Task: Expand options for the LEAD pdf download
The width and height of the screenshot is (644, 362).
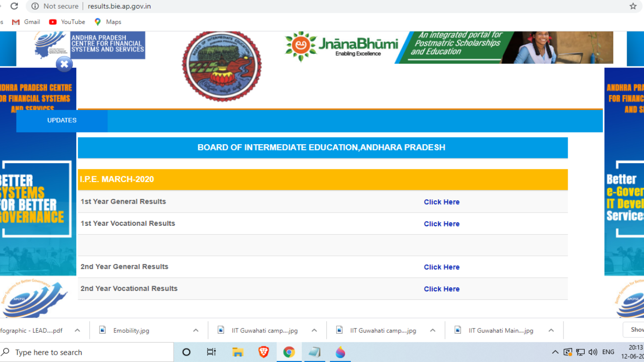Action: (78, 330)
